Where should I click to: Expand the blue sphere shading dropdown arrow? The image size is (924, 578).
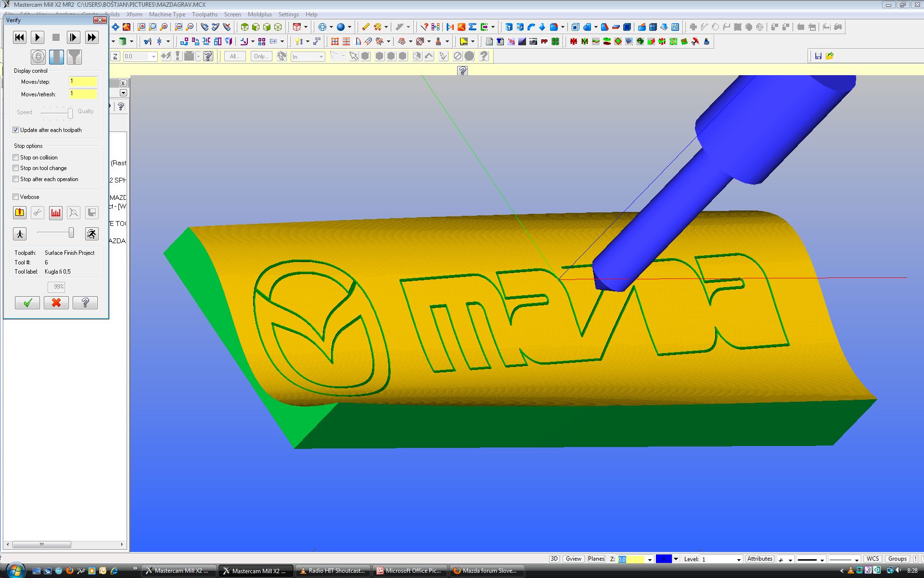tap(349, 27)
